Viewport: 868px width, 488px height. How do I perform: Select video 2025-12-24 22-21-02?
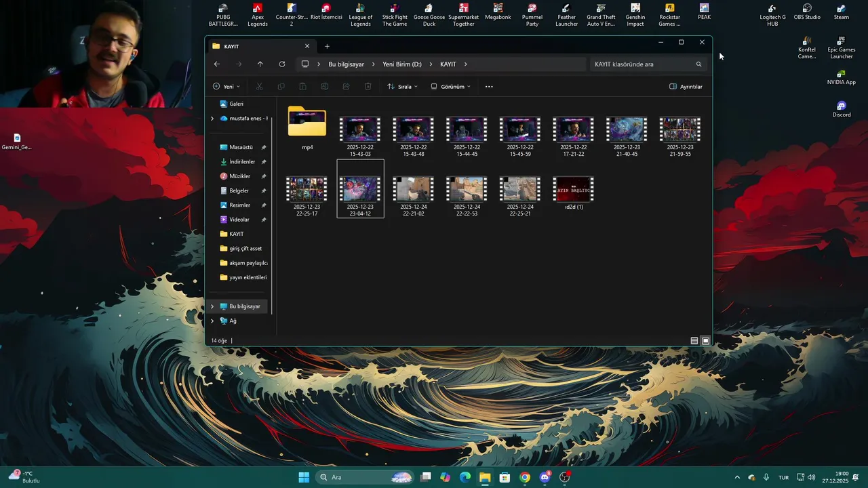click(x=413, y=195)
